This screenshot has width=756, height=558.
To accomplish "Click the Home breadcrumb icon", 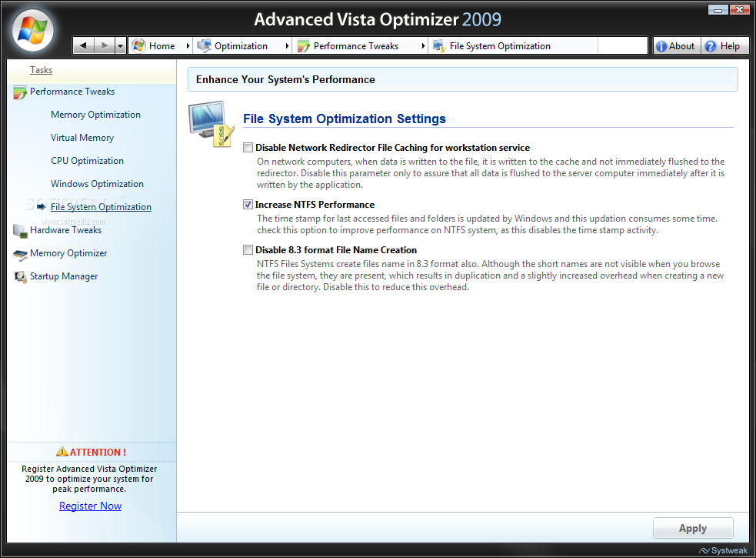I will click(138, 46).
